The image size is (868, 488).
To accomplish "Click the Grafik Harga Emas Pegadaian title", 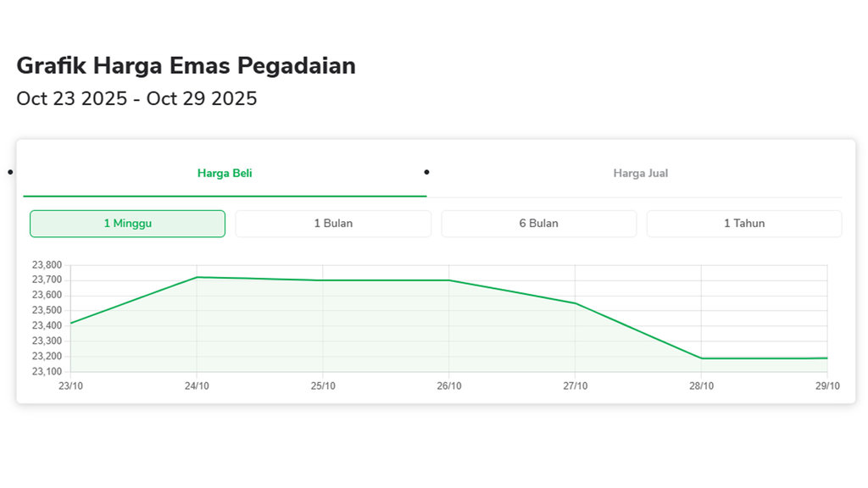I will click(186, 65).
